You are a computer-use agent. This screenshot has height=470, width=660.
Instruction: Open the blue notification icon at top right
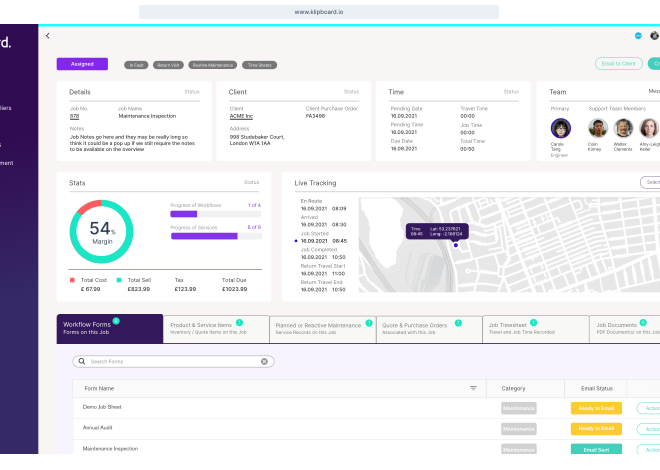(638, 36)
